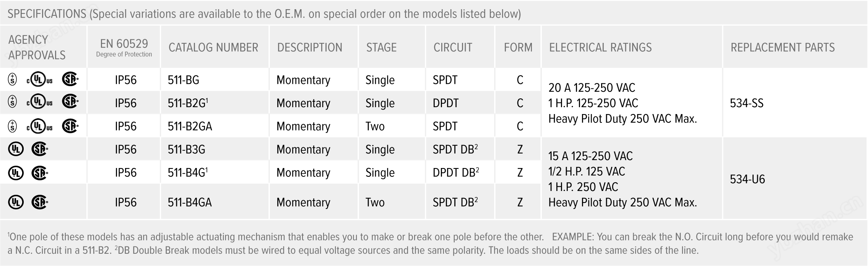Select the ELECTRICAL RATINGS column header

[600, 47]
